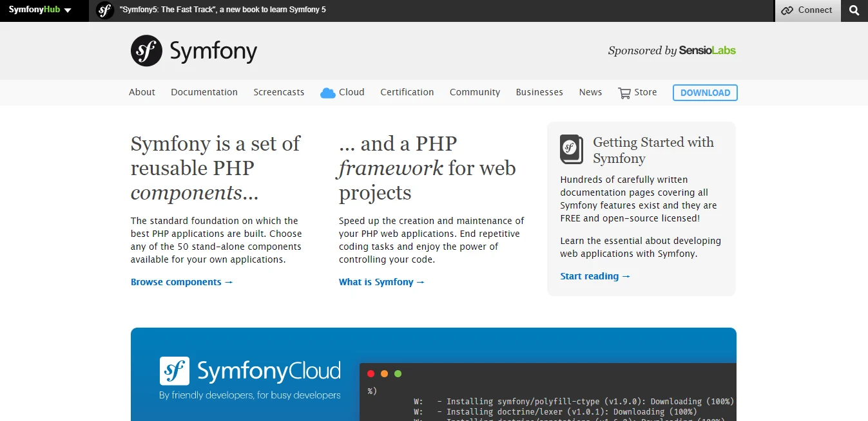
Task: Open the Symfony5 Fast Track book announcement
Action: tap(222, 10)
